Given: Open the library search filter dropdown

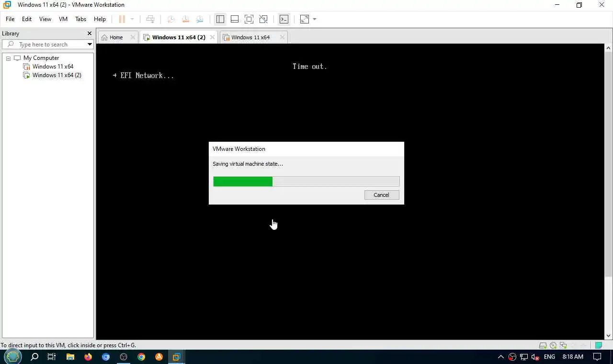Looking at the screenshot, I should [x=90, y=45].
